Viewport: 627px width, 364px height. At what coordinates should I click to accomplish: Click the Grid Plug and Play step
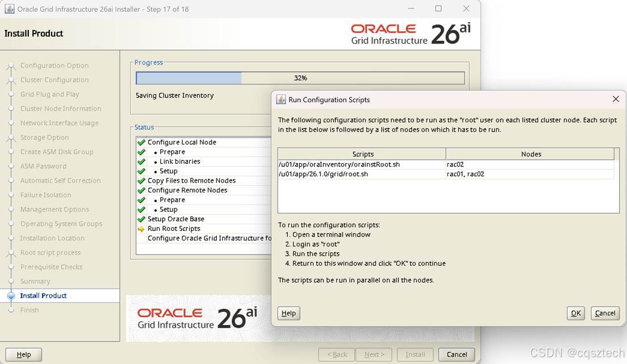[x=50, y=94]
